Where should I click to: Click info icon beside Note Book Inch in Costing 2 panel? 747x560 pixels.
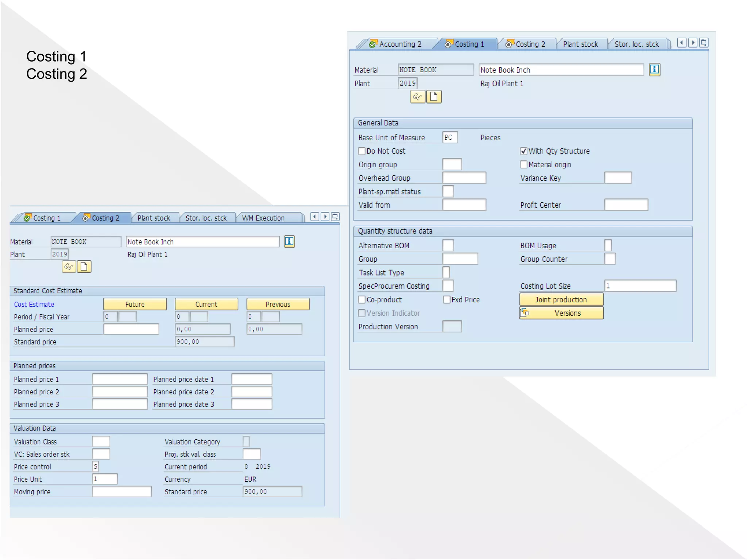click(289, 241)
